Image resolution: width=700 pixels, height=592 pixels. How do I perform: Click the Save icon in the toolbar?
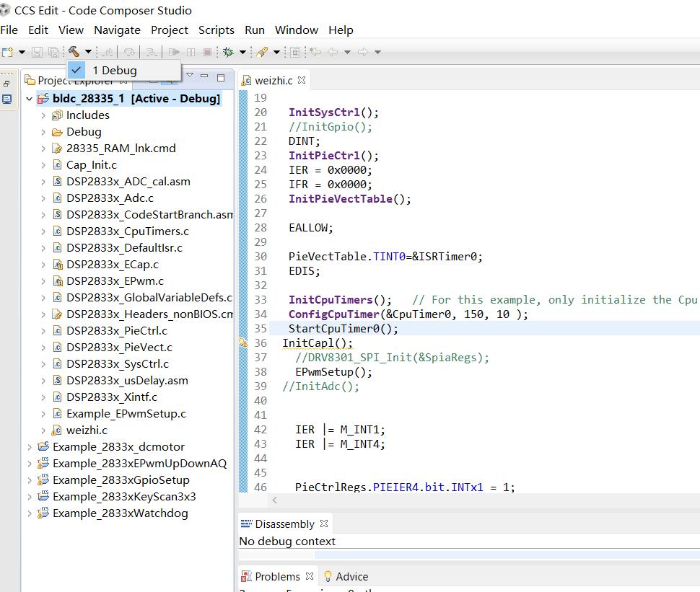coord(38,52)
